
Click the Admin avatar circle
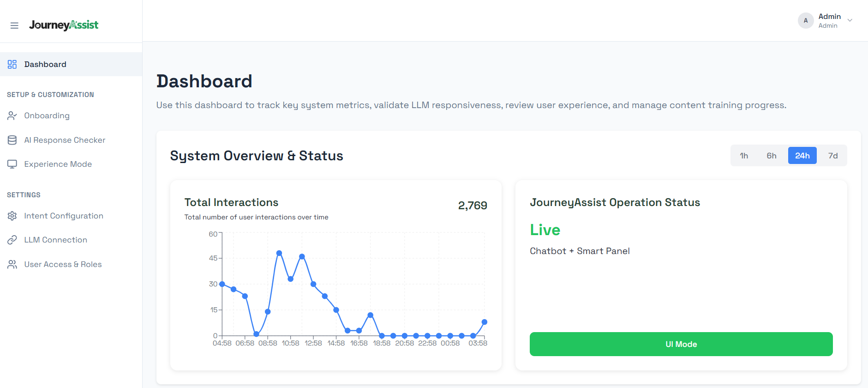click(806, 20)
